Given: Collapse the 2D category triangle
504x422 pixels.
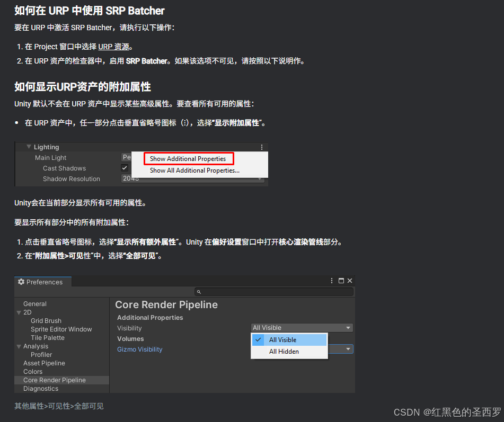Looking at the screenshot, I should coord(19,312).
